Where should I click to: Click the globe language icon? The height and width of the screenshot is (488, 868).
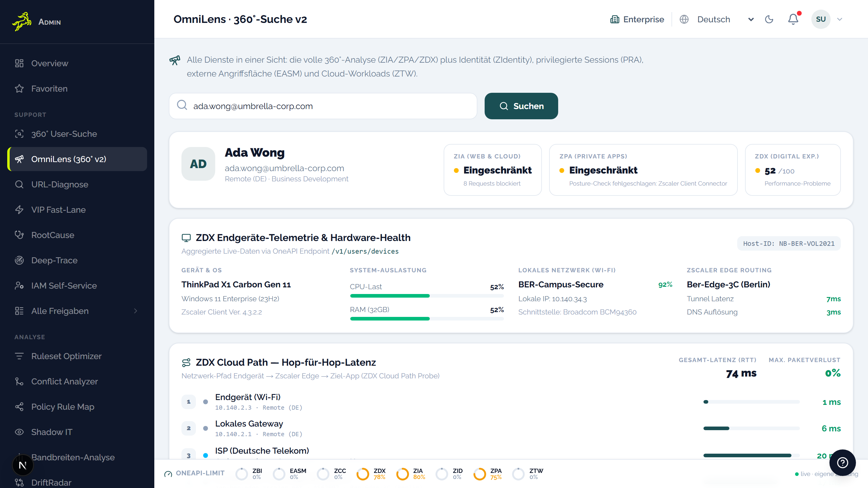(684, 19)
